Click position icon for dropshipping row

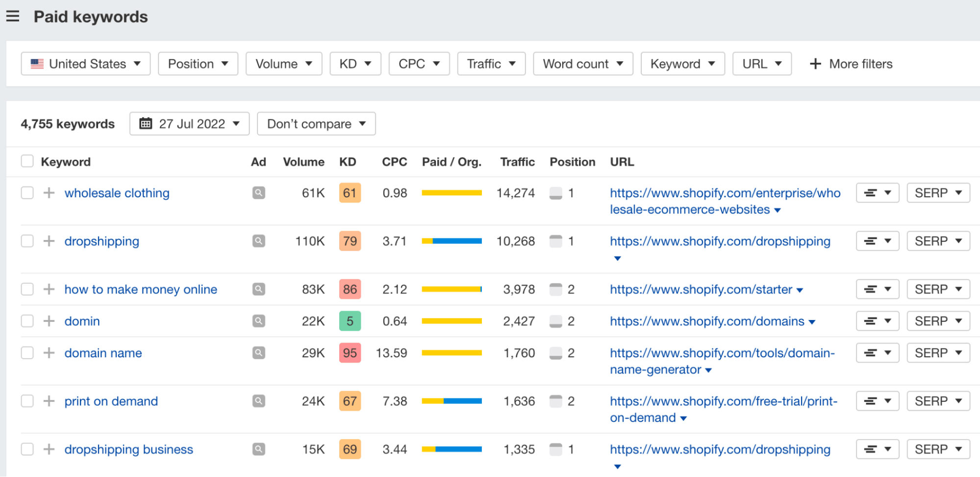click(556, 241)
